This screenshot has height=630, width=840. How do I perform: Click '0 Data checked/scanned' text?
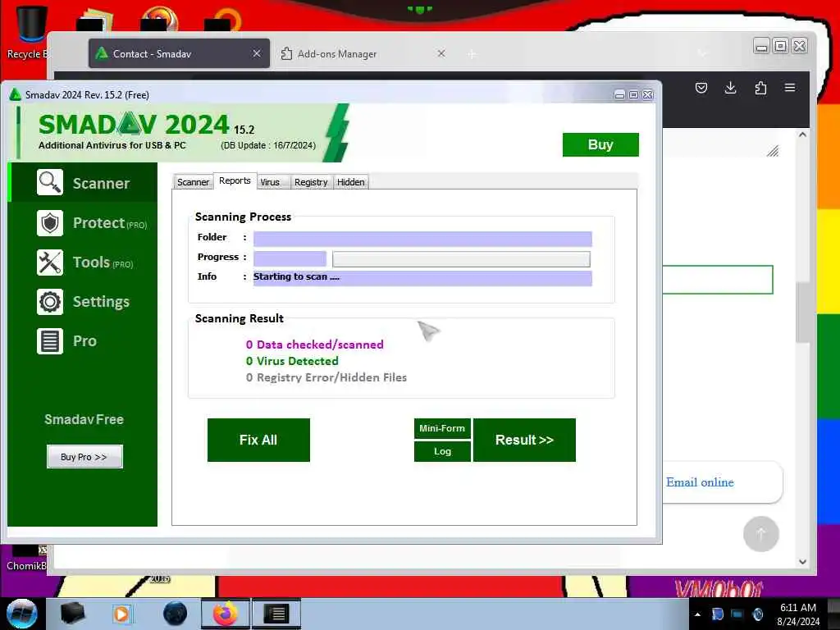[x=314, y=345]
